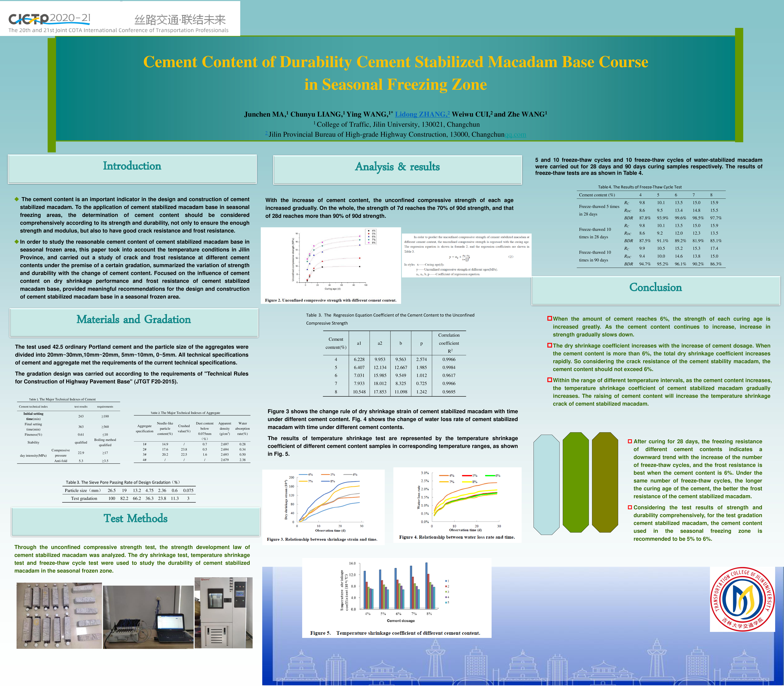Click red square bullet before 'The dry shrinkage coefficient'

[x=550, y=345]
